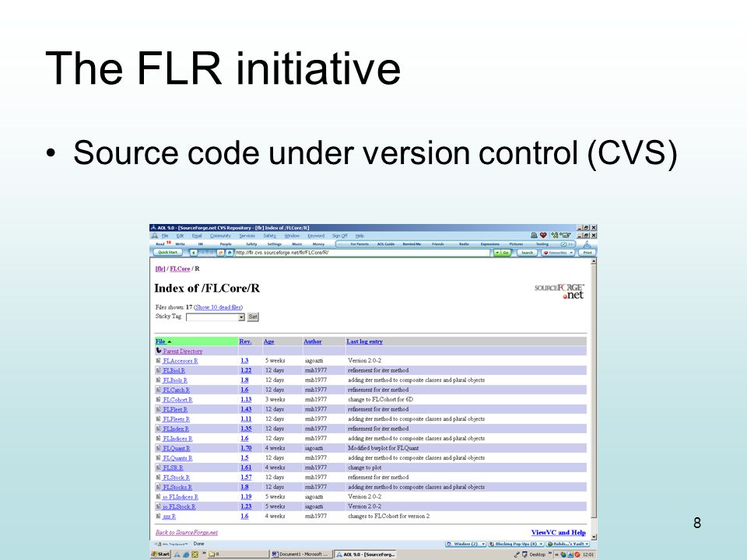
Task: Open the R folder taskbar button
Action: click(238, 555)
